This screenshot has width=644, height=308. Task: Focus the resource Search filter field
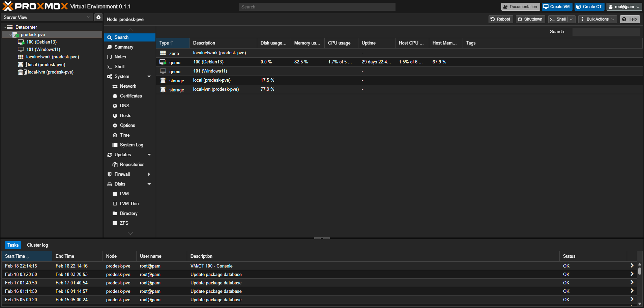click(x=606, y=32)
